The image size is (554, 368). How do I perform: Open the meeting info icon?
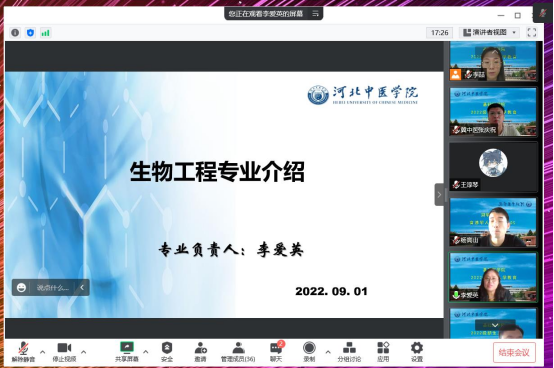pyautogui.click(x=15, y=33)
